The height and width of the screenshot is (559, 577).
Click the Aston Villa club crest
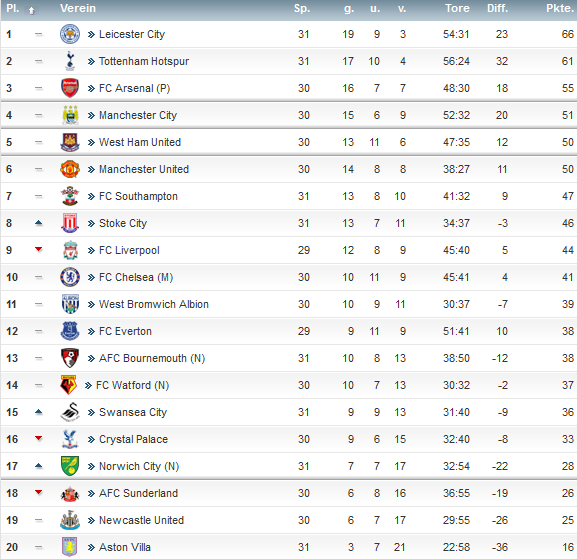[x=70, y=547]
